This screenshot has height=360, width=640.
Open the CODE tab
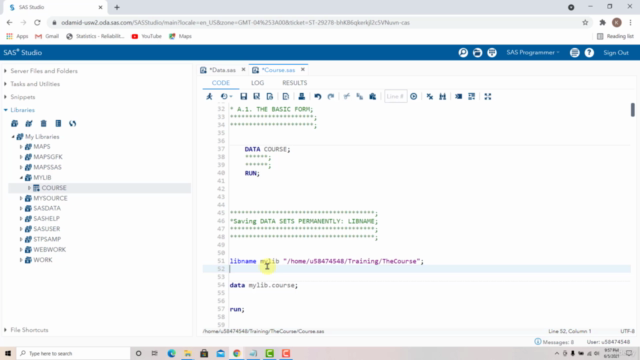point(221,83)
